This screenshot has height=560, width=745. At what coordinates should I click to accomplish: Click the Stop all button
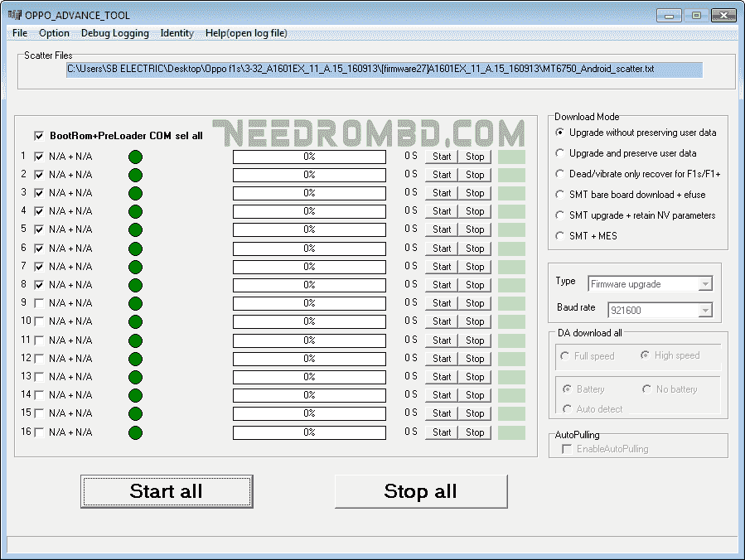(421, 491)
